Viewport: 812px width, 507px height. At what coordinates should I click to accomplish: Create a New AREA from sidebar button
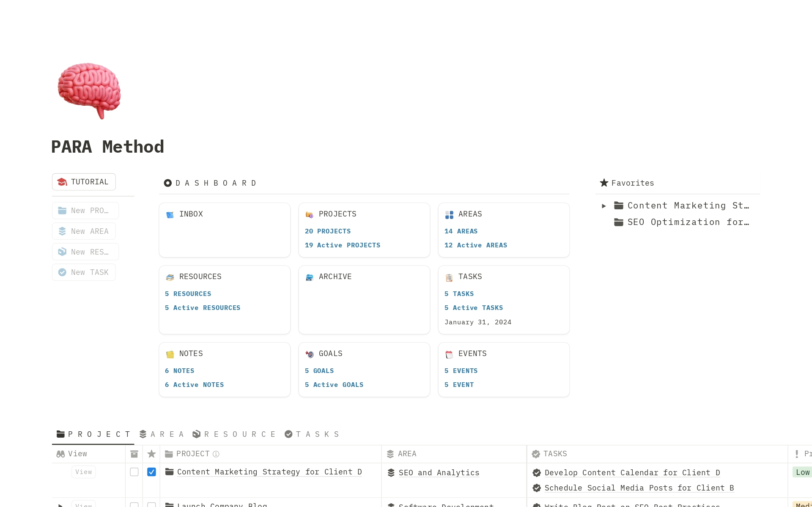pyautogui.click(x=84, y=231)
